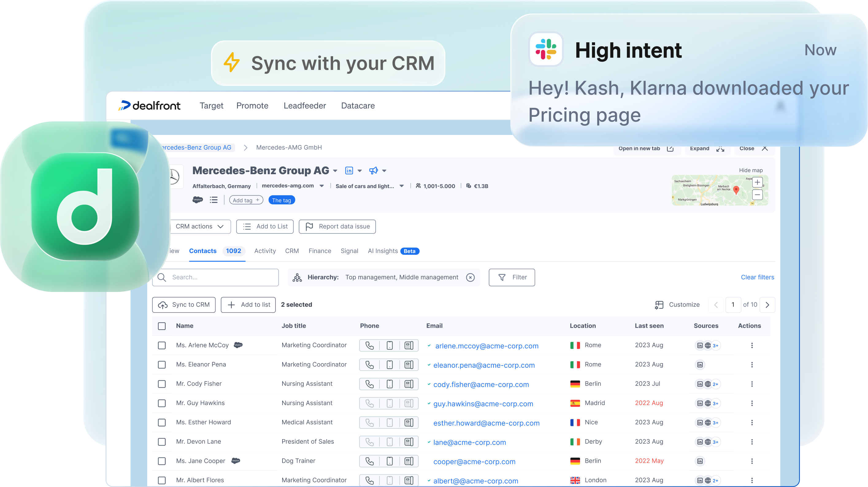
Task: Expand the CRM actions dropdown
Action: (199, 227)
